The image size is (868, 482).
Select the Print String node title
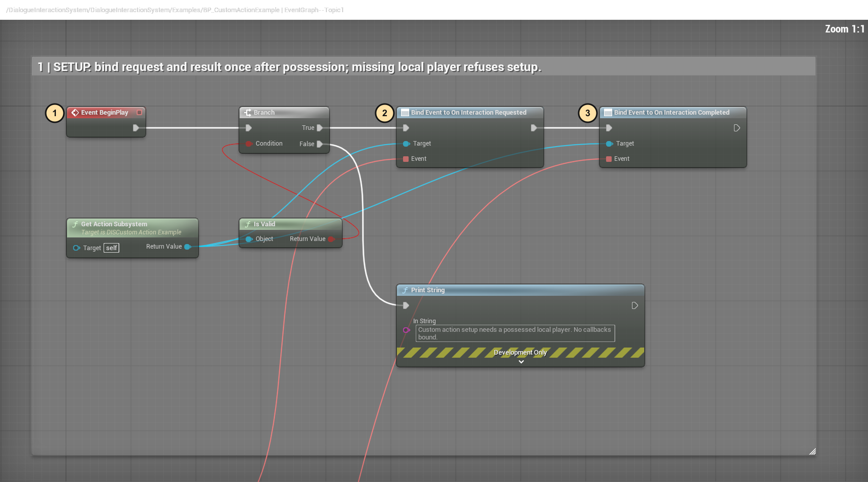tap(428, 290)
